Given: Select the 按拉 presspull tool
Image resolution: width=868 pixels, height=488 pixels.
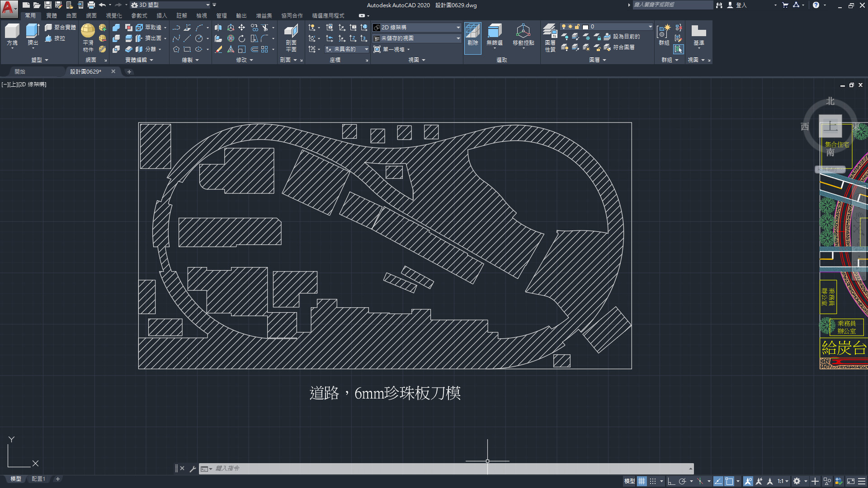Looking at the screenshot, I should 55,38.
